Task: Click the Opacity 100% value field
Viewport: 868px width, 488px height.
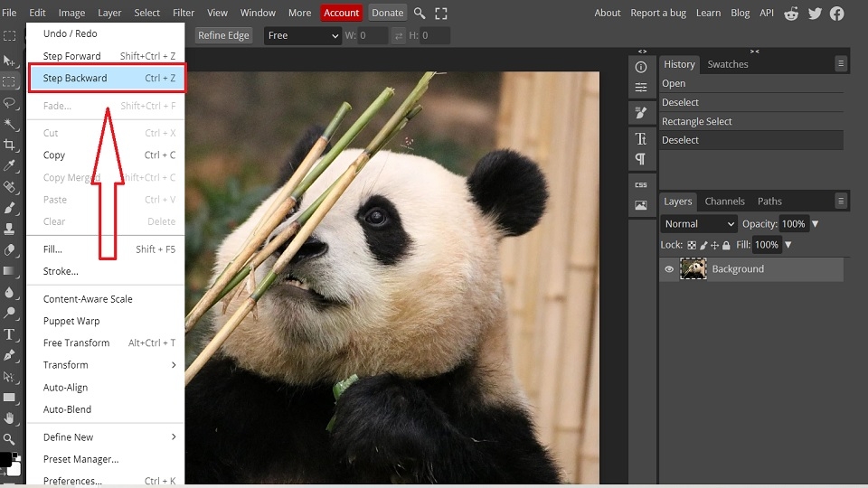Action: tap(793, 224)
